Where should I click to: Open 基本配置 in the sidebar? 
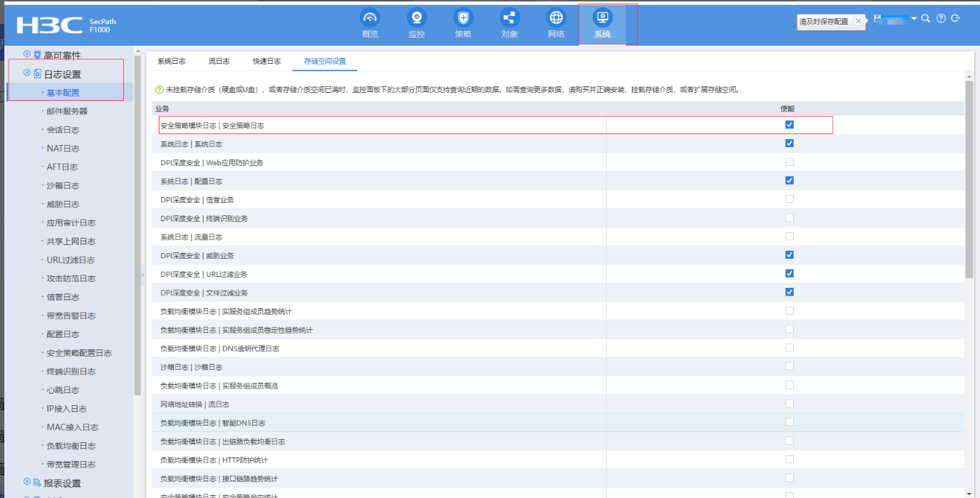point(63,92)
